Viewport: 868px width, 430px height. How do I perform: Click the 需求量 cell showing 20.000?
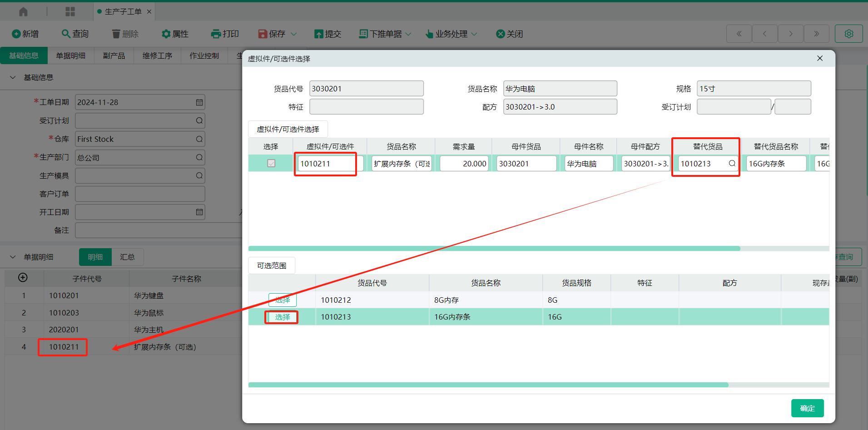pos(464,163)
